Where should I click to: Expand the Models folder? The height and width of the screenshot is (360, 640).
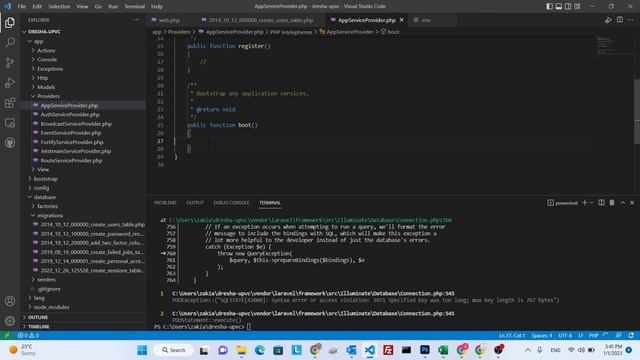[45, 87]
